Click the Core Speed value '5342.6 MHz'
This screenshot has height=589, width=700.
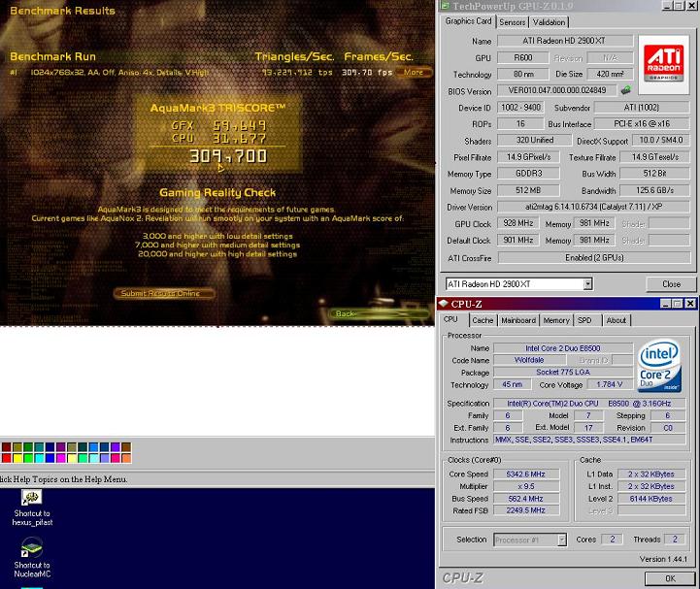[526, 474]
